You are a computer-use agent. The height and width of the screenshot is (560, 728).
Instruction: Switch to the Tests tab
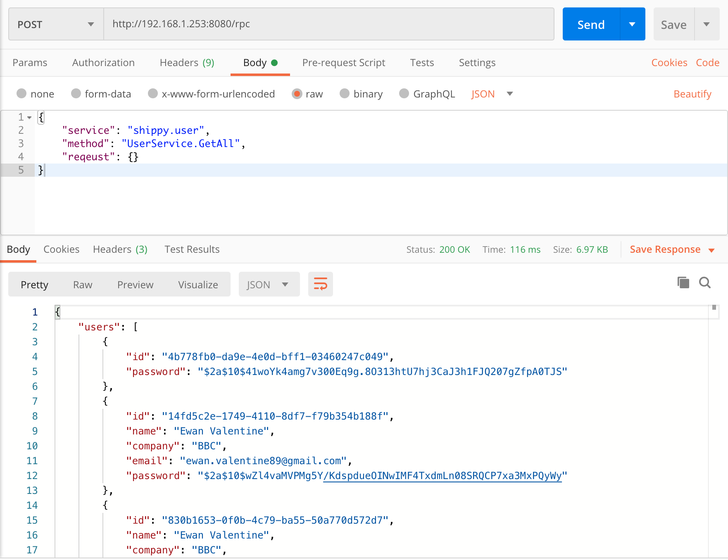click(x=422, y=63)
